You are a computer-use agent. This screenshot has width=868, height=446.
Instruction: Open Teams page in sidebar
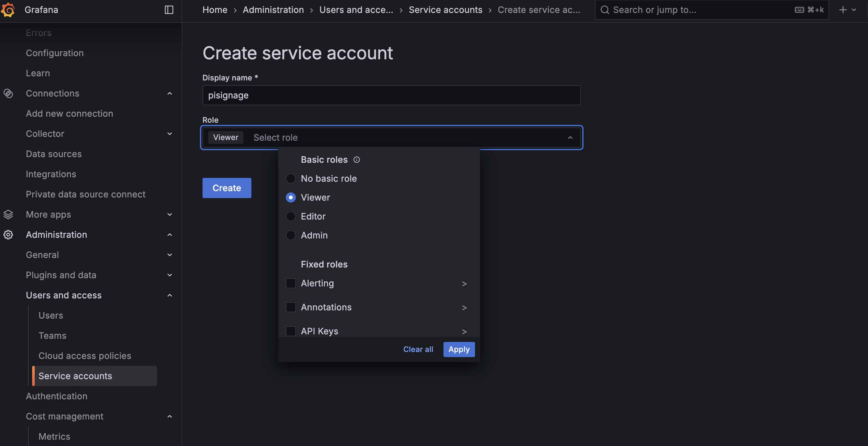pos(52,336)
